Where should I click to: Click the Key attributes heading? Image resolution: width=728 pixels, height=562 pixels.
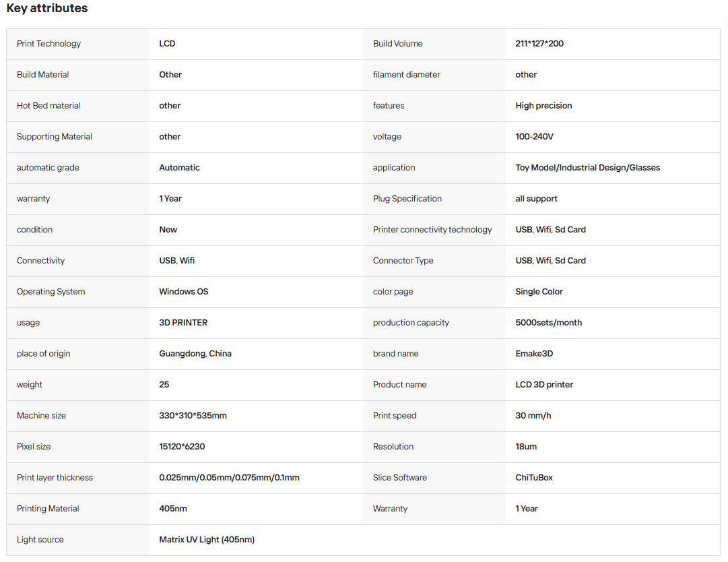point(47,8)
